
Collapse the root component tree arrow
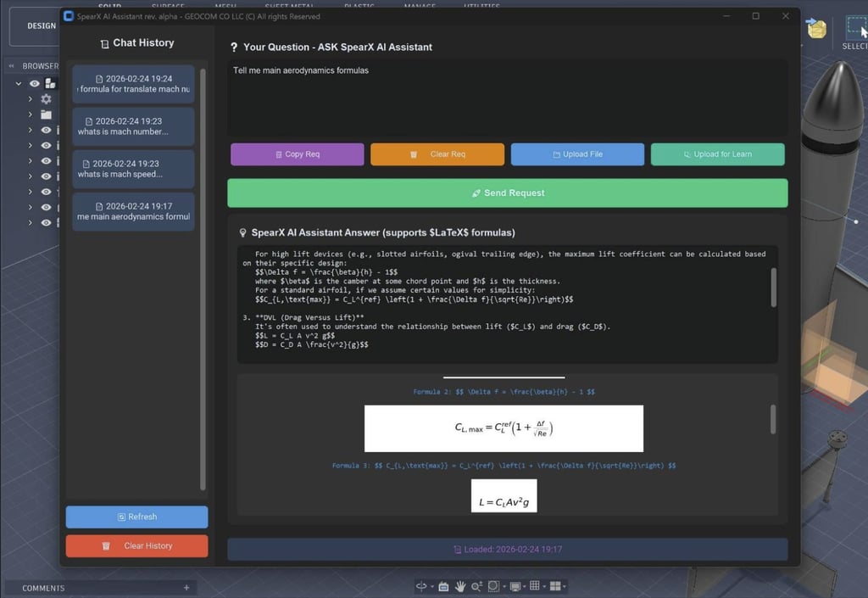tap(19, 83)
